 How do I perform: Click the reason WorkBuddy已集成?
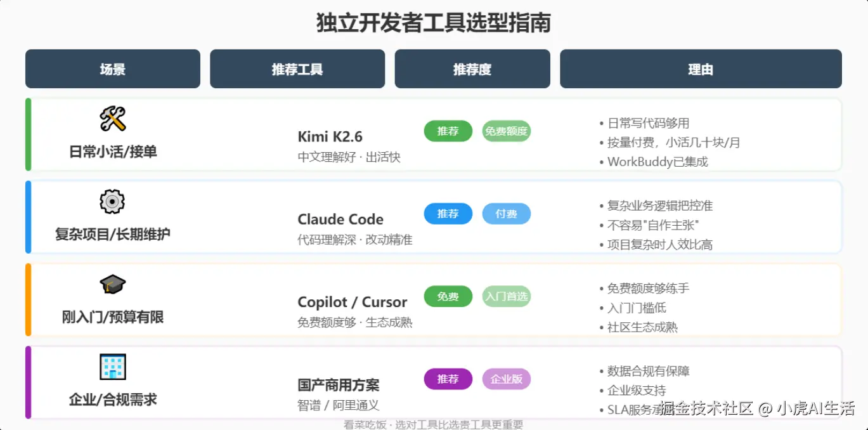(654, 162)
